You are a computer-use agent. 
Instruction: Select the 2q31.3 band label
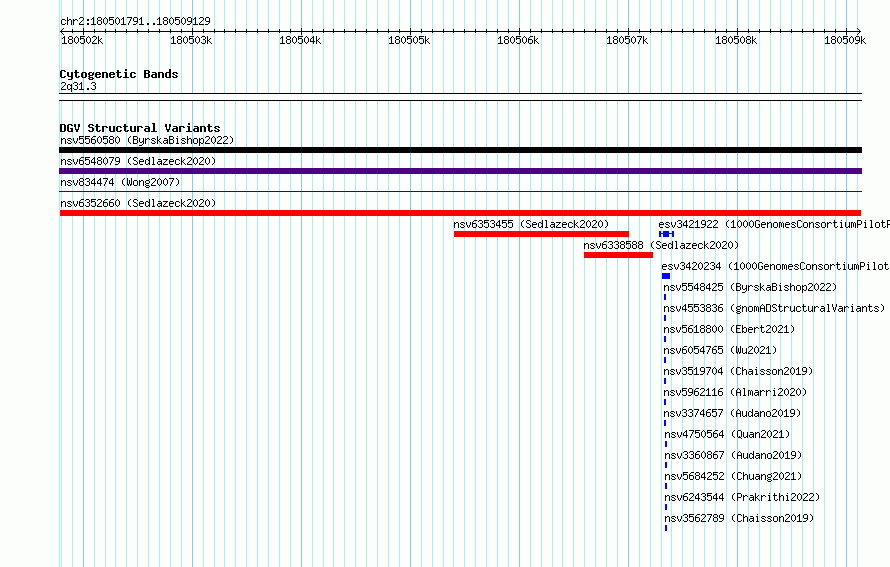[78, 86]
